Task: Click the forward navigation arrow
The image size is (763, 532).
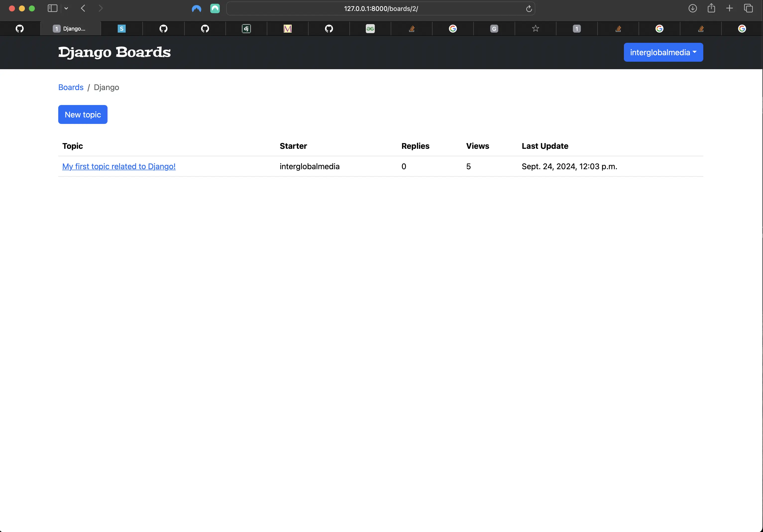Action: tap(100, 8)
